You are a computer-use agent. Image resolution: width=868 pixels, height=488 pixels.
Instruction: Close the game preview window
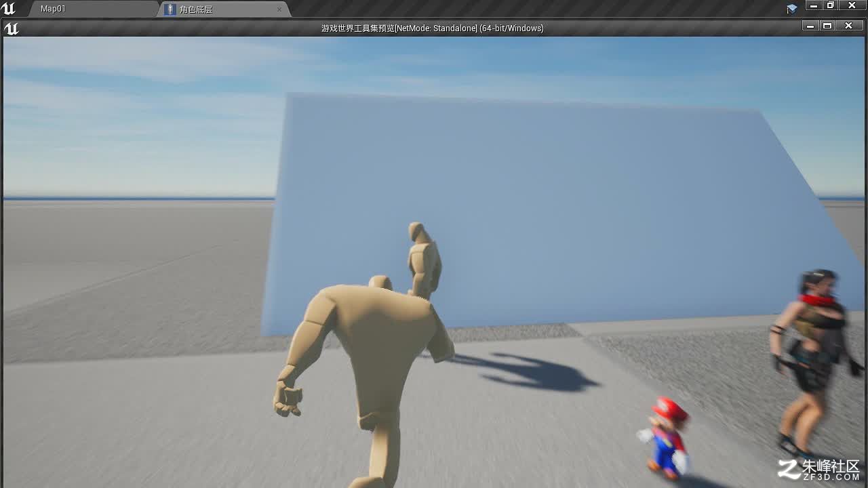pyautogui.click(x=848, y=26)
